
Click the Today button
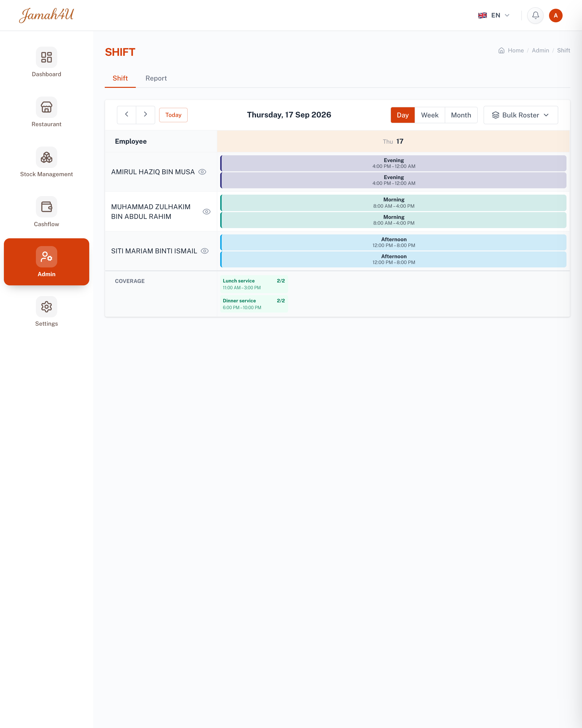[x=173, y=115]
